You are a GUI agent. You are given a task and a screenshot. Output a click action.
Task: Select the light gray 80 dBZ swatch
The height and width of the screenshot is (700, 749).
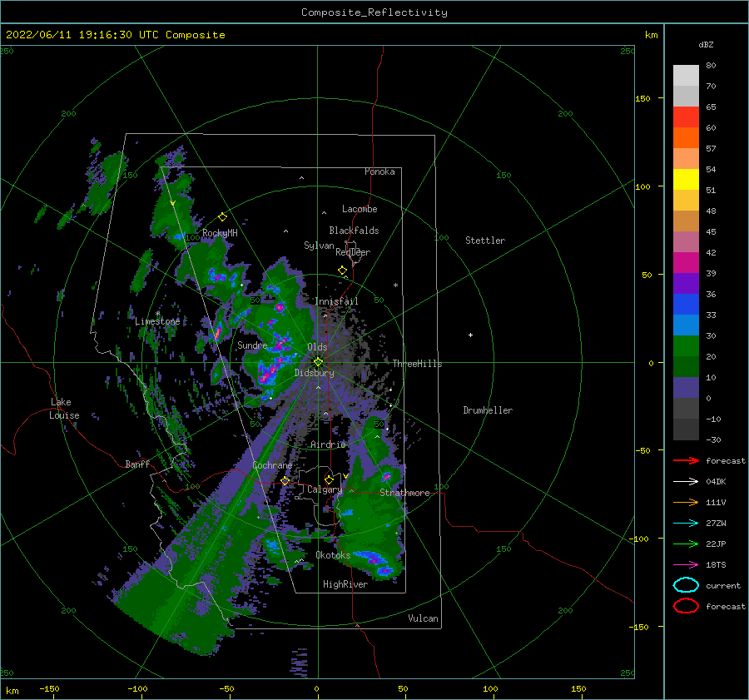click(x=686, y=75)
